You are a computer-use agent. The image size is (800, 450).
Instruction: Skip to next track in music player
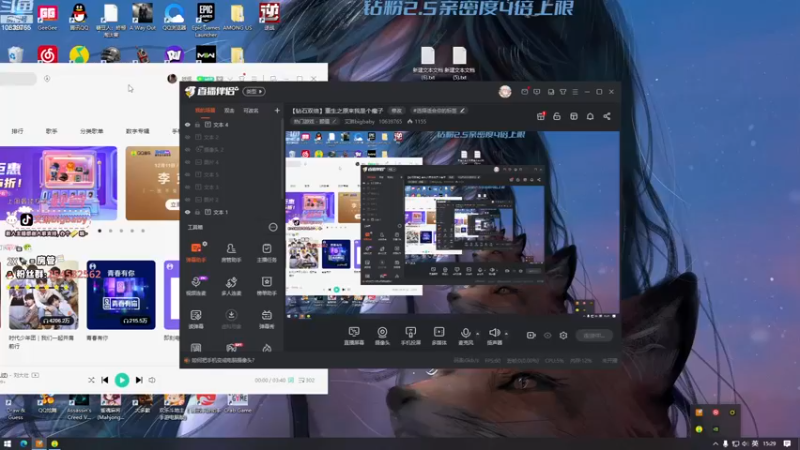[139, 380]
